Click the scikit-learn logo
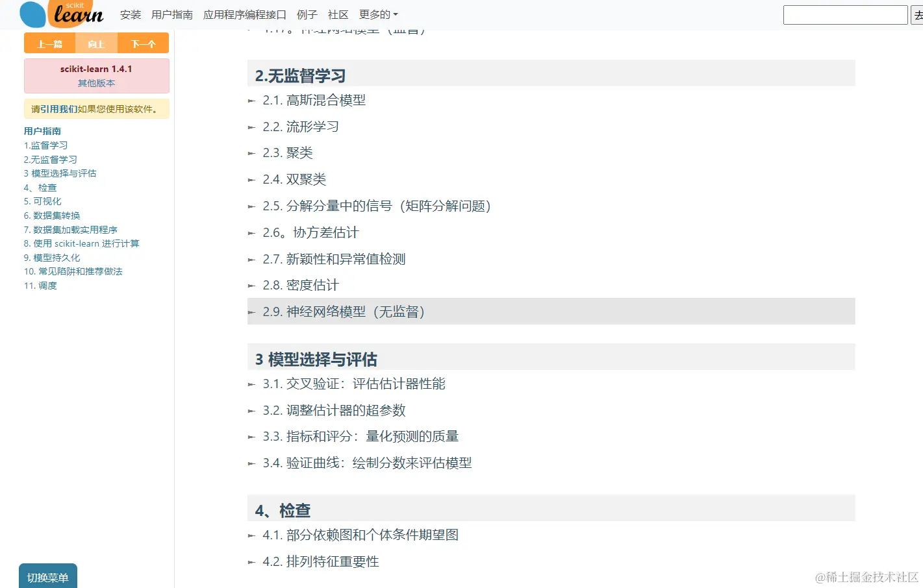The image size is (923, 588). pos(62,14)
